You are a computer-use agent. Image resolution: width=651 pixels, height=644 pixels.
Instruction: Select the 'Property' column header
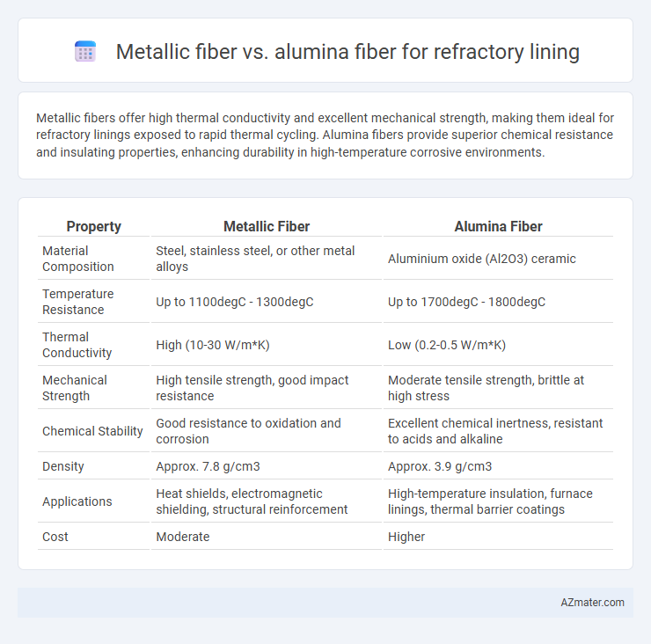click(93, 226)
